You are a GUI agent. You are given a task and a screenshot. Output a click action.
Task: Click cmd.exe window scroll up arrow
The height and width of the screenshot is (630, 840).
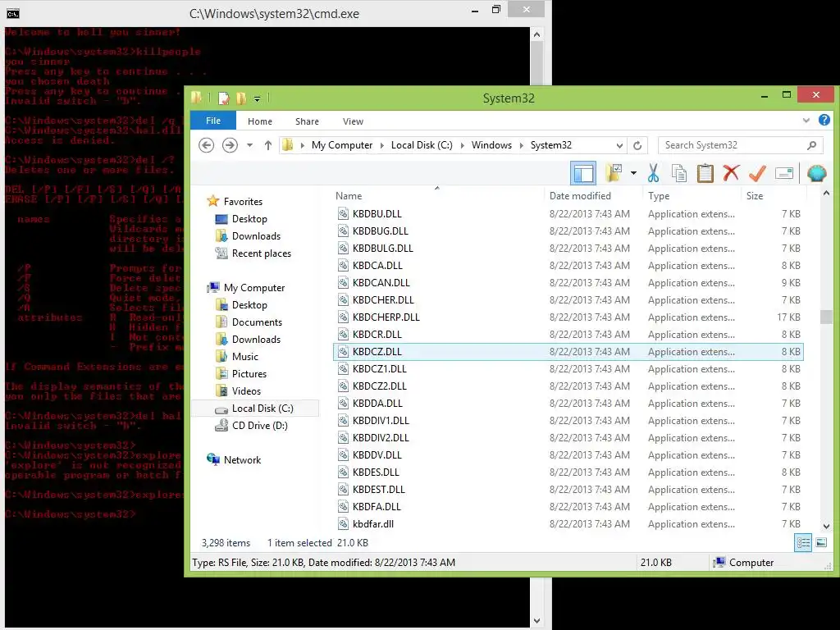point(536,34)
